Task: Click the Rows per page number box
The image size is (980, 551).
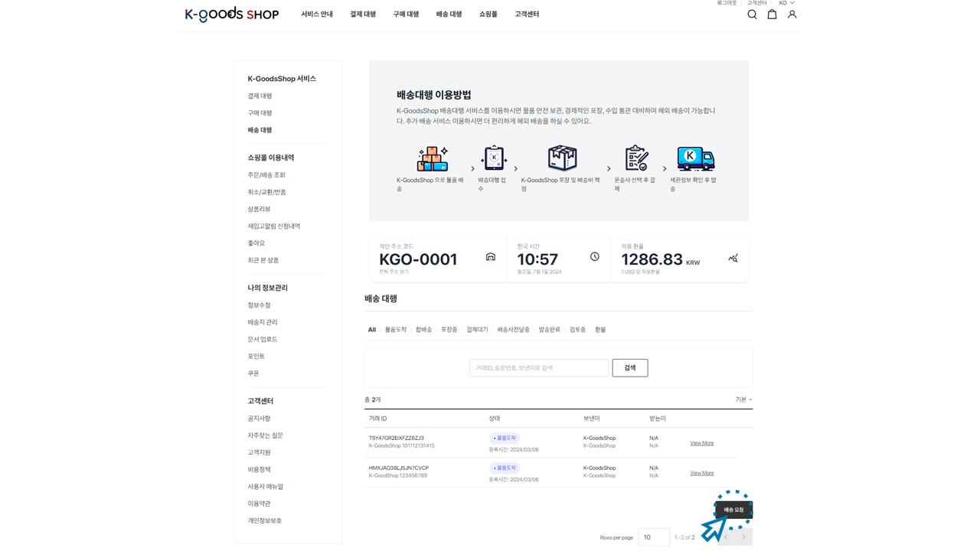Action: (653, 537)
